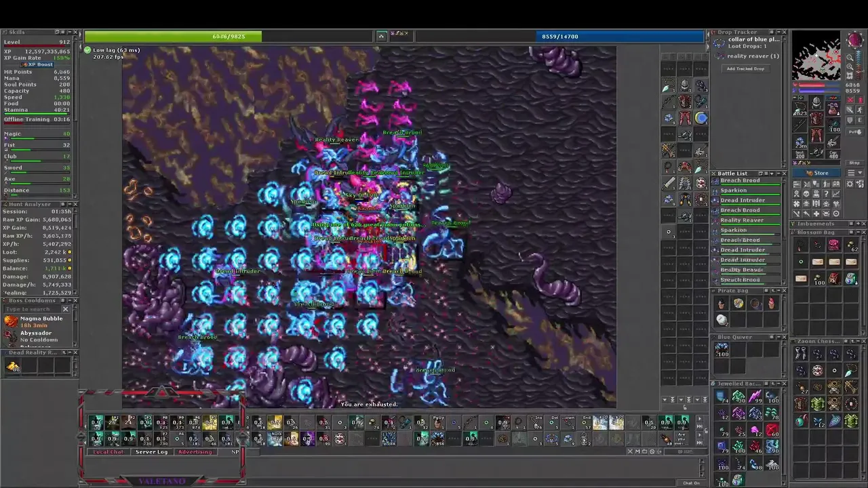Click the Abyssador boss icon
Image resolution: width=868 pixels, height=488 pixels.
click(x=9, y=335)
